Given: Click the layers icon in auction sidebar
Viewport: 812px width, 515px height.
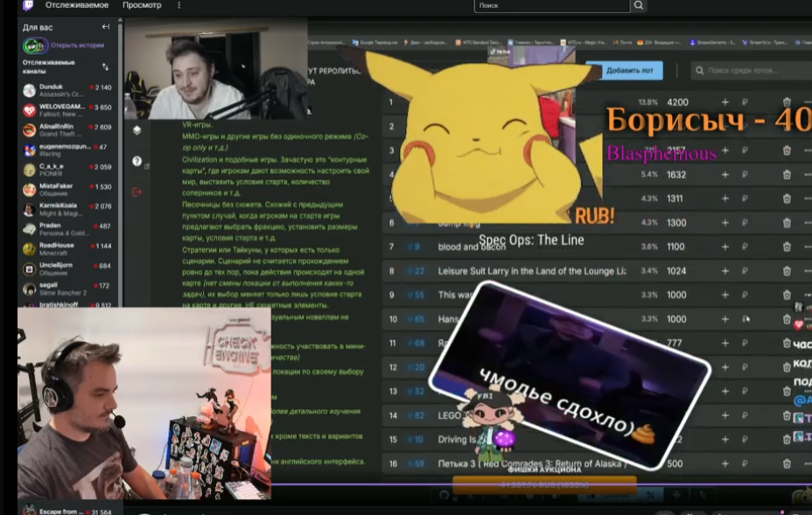Looking at the screenshot, I should [136, 130].
